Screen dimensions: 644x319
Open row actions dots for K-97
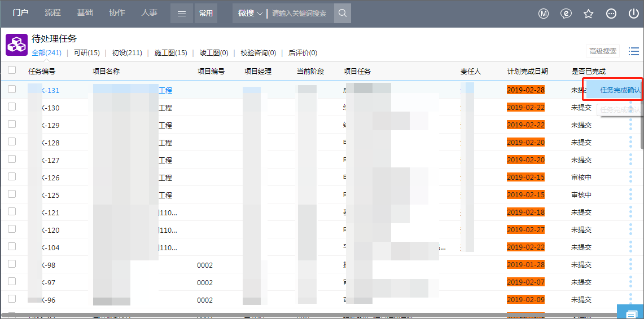[631, 282]
